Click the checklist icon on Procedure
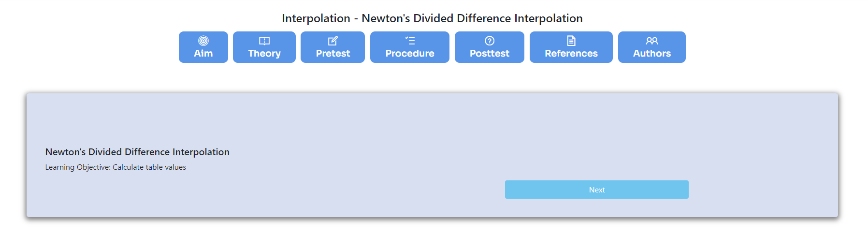Screen dimensions: 868x249 tap(410, 41)
